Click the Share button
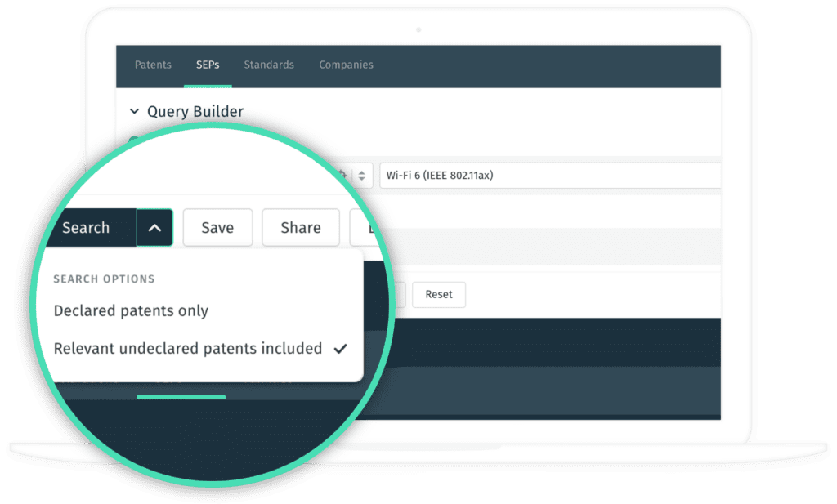The height and width of the screenshot is (504, 837). 301,228
